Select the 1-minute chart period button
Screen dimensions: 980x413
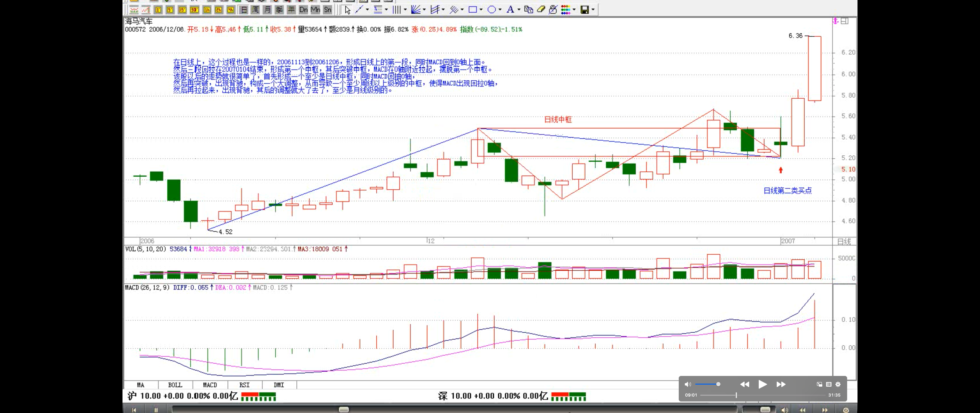click(x=158, y=10)
